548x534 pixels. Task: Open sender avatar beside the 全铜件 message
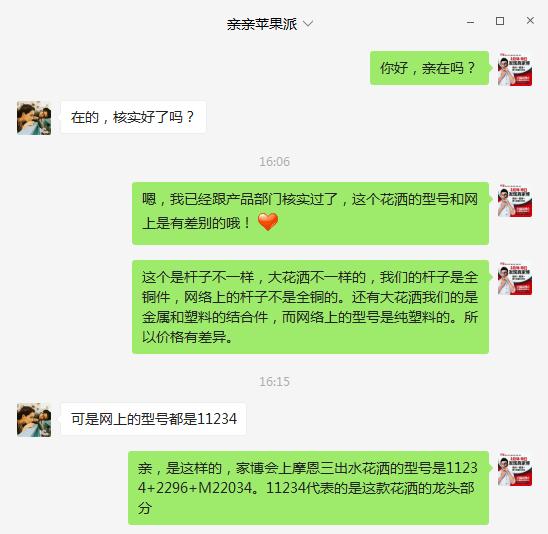coord(515,279)
